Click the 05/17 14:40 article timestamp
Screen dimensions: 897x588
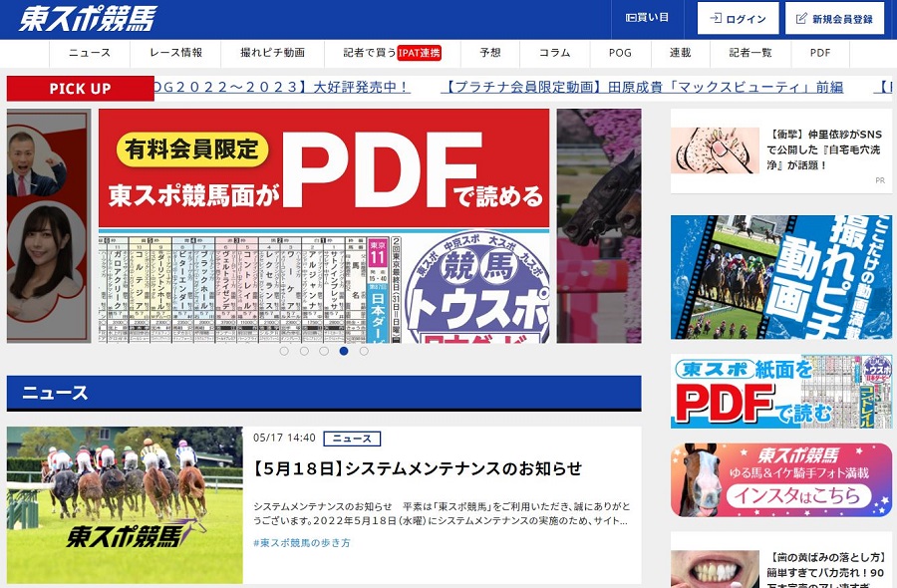(x=284, y=439)
